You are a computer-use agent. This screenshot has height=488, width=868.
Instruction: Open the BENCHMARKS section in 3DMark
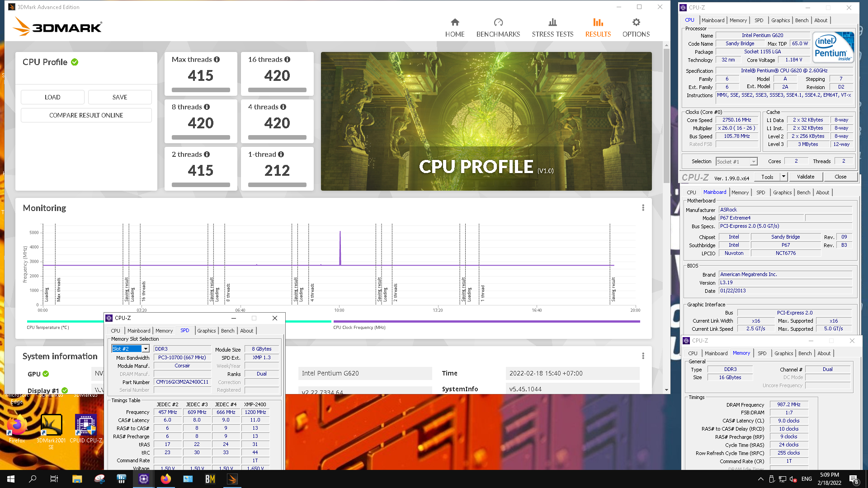[x=498, y=28]
